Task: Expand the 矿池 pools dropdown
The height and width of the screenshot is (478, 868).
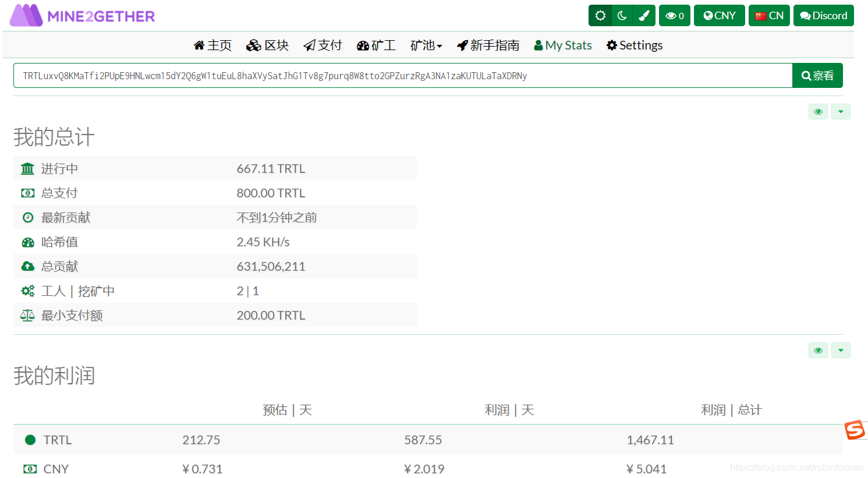Action: pos(426,45)
